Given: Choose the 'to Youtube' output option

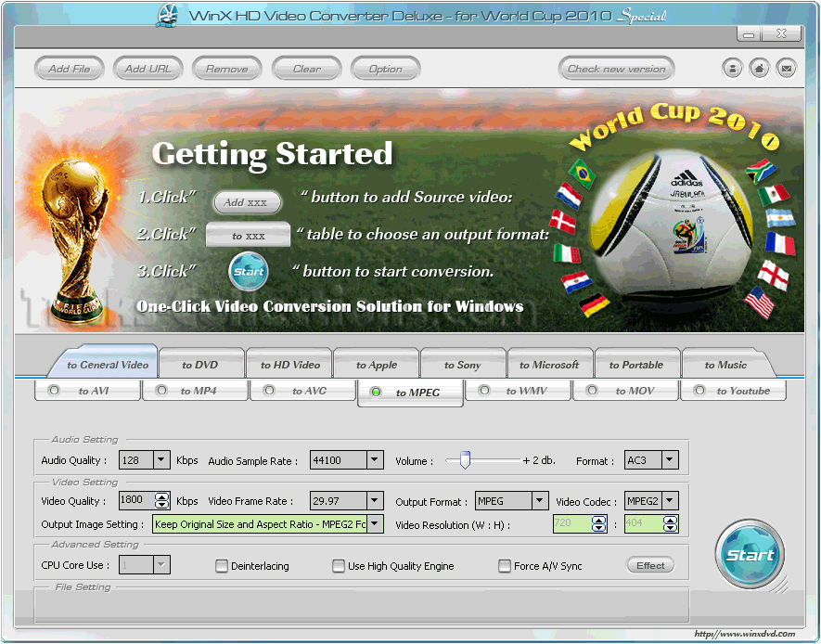Looking at the screenshot, I should [733, 390].
